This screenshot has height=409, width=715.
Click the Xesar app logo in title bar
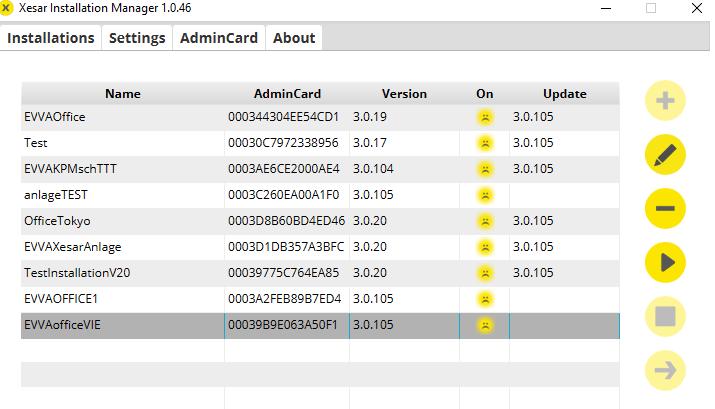(x=6, y=8)
